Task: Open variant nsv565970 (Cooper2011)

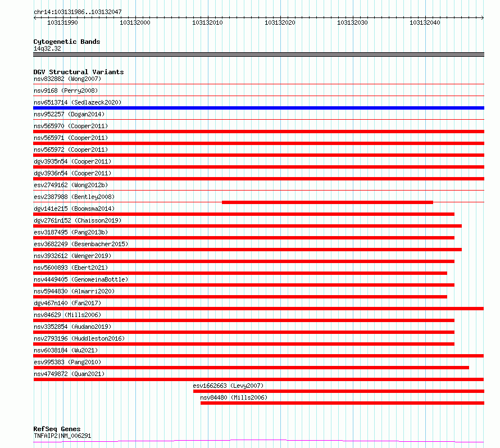Action: click(x=71, y=126)
